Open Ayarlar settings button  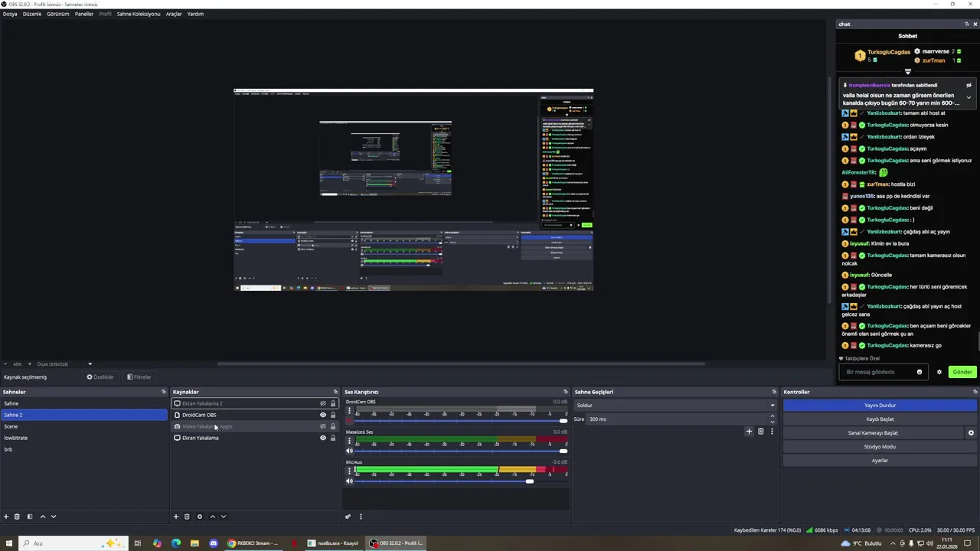tap(880, 461)
